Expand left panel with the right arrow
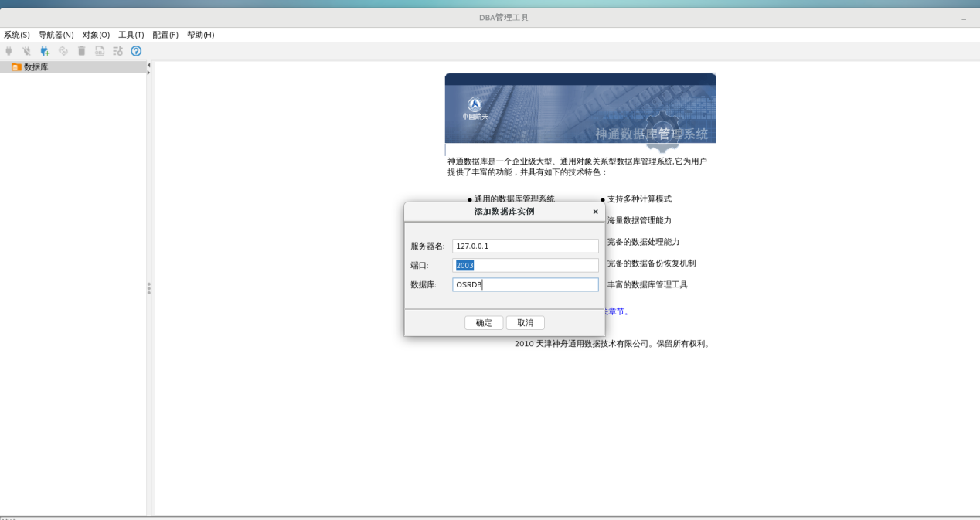 [x=149, y=73]
